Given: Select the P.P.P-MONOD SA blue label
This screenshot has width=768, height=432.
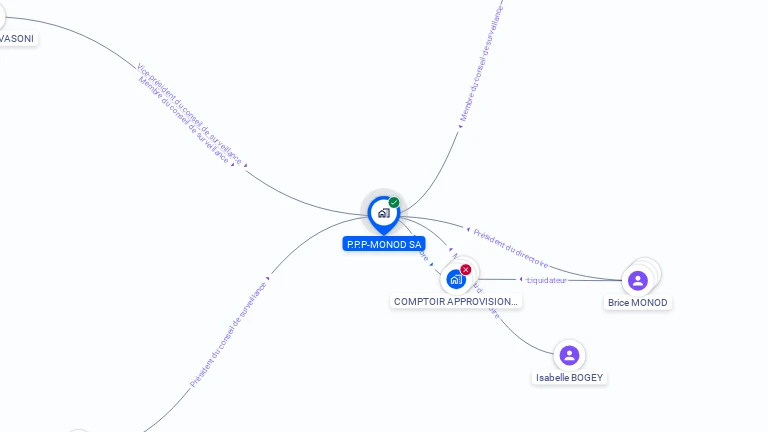Looking at the screenshot, I should click(x=384, y=244).
